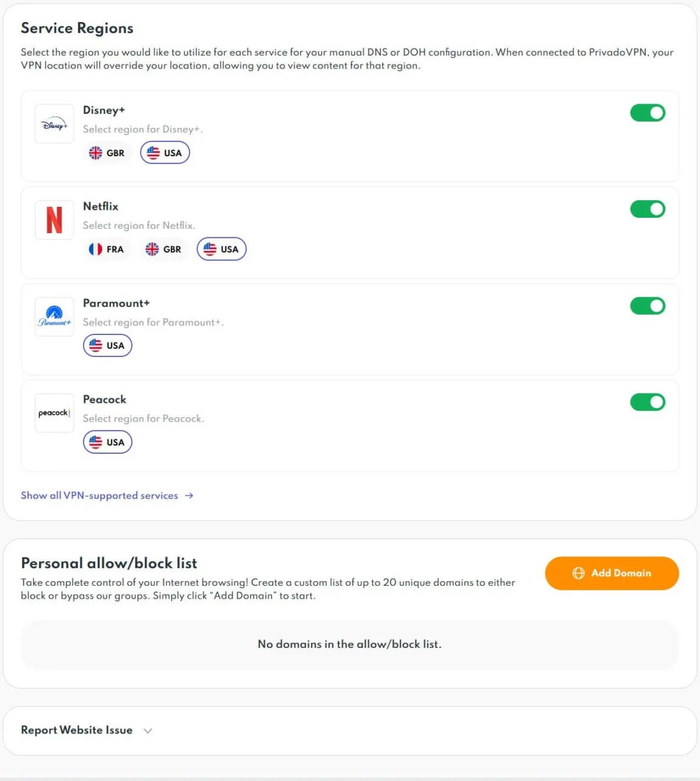This screenshot has width=700, height=781.
Task: Click the GBR flag icon under Netflix
Action: 152,248
